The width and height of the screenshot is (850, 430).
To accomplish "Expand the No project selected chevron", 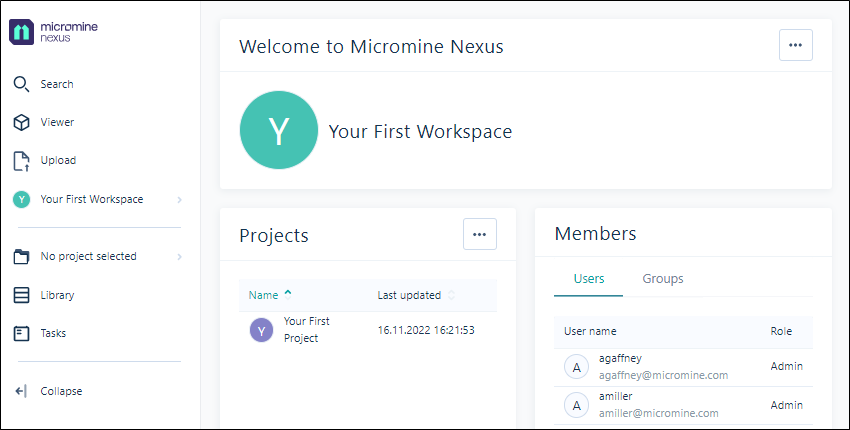I will click(x=179, y=257).
